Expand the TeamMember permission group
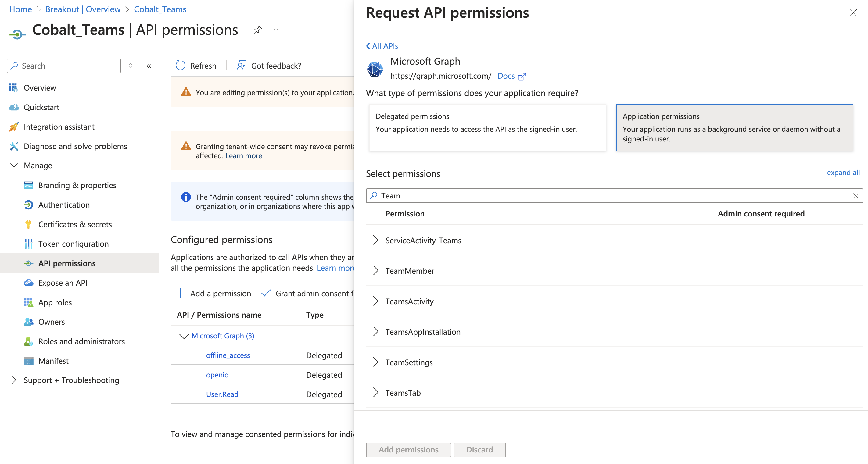This screenshot has height=464, width=868. pos(375,270)
